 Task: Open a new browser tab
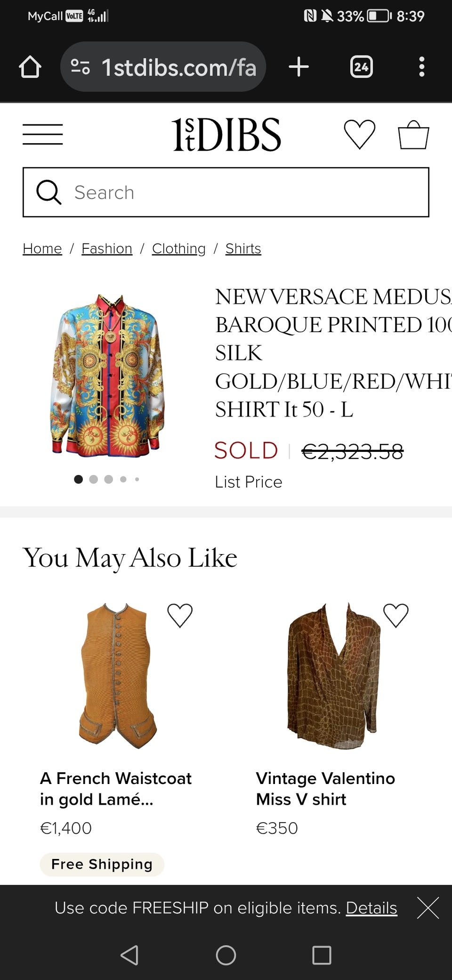pyautogui.click(x=299, y=67)
